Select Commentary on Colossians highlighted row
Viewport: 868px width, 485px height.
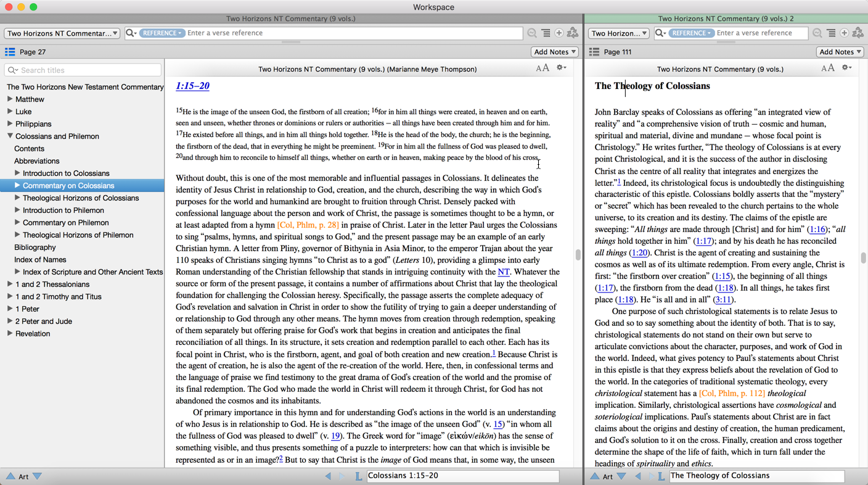82,185
